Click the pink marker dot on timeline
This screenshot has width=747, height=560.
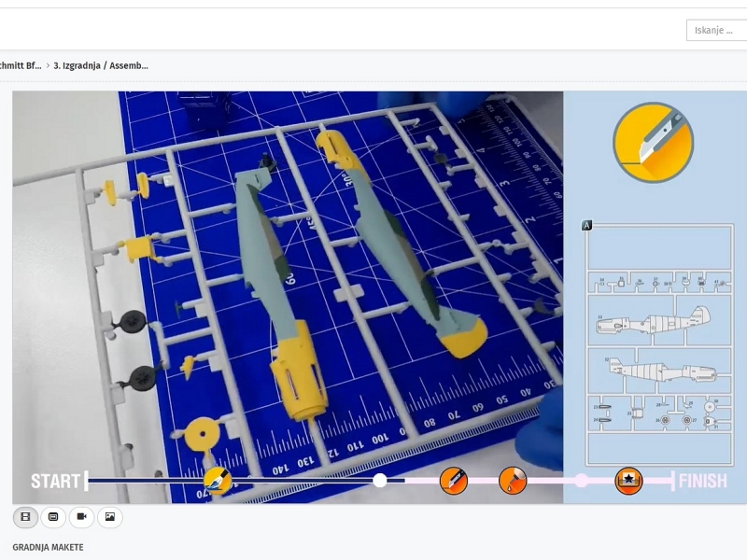582,481
